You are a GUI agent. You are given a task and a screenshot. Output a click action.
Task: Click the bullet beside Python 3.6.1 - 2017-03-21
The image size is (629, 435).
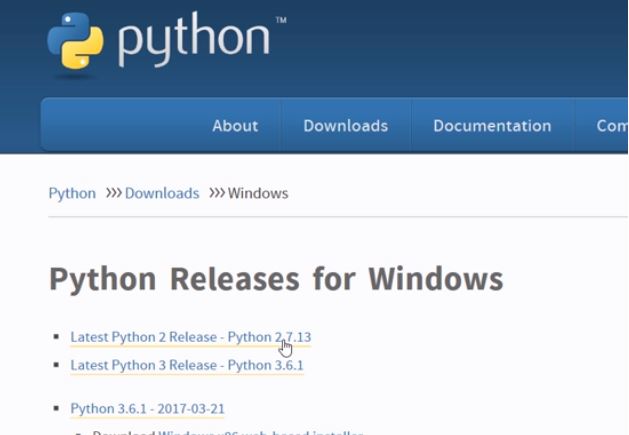pyautogui.click(x=56, y=409)
